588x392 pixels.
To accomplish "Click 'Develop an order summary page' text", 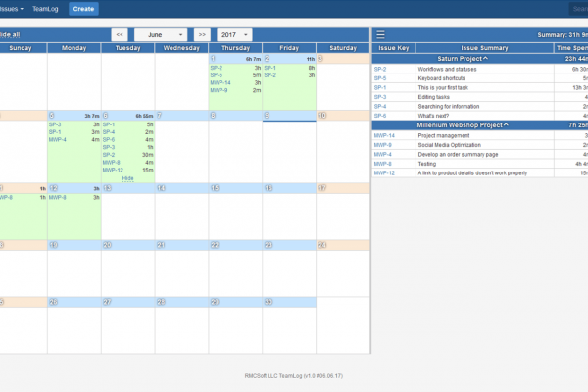I will point(458,155).
